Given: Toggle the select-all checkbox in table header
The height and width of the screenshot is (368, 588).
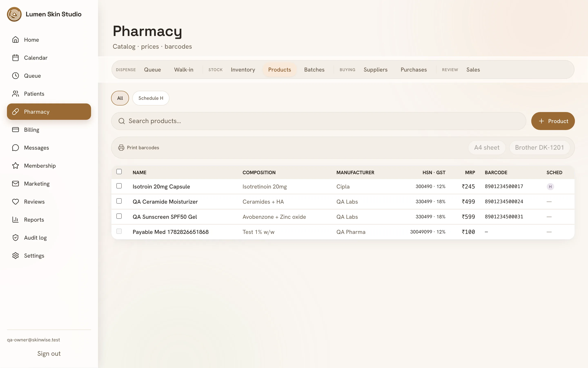Looking at the screenshot, I should (x=119, y=172).
